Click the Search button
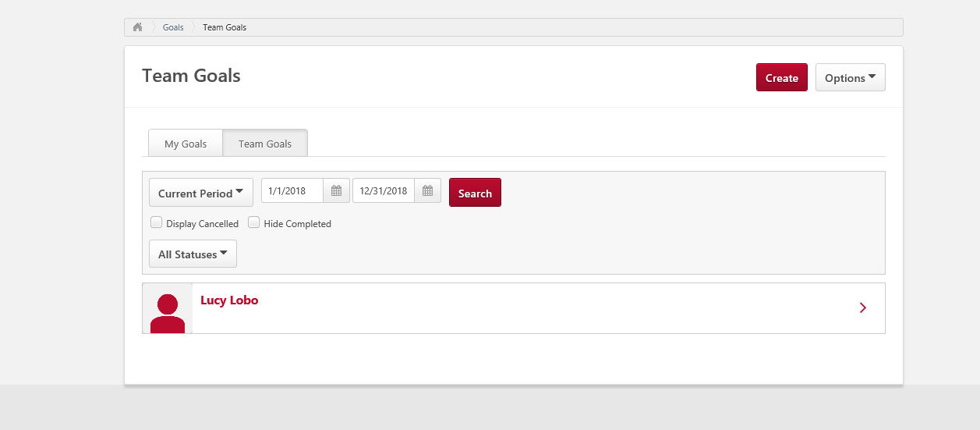The height and width of the screenshot is (430, 980). (x=475, y=193)
